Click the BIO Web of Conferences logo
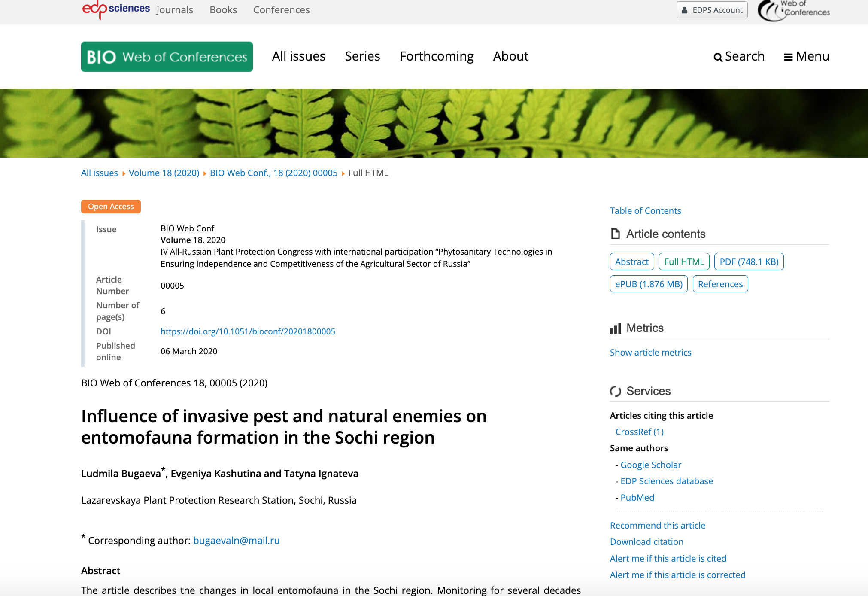 pos(167,57)
